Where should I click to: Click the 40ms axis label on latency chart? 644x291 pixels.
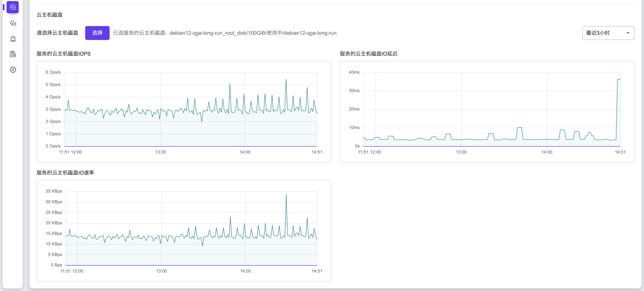[x=354, y=72]
